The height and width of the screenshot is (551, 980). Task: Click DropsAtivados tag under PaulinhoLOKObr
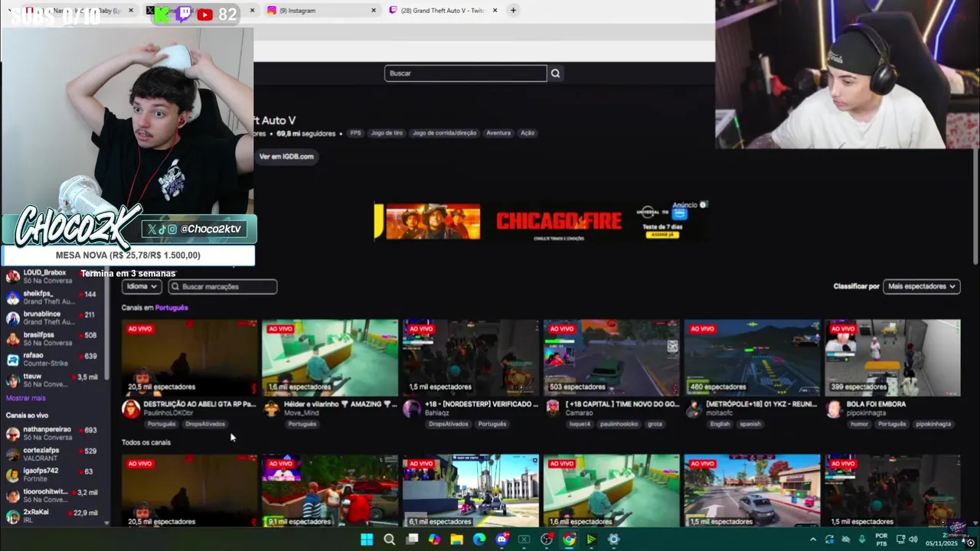click(205, 424)
